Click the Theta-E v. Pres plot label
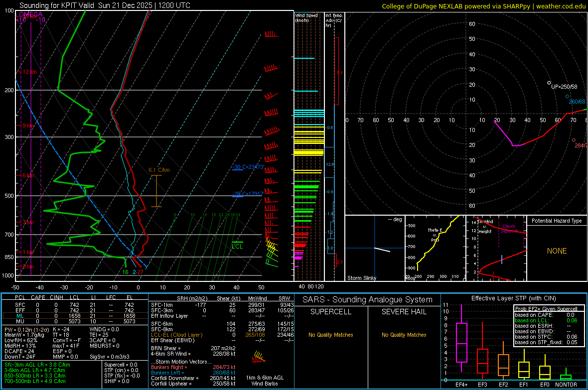Screen dimensions: 588x390 coord(435,235)
